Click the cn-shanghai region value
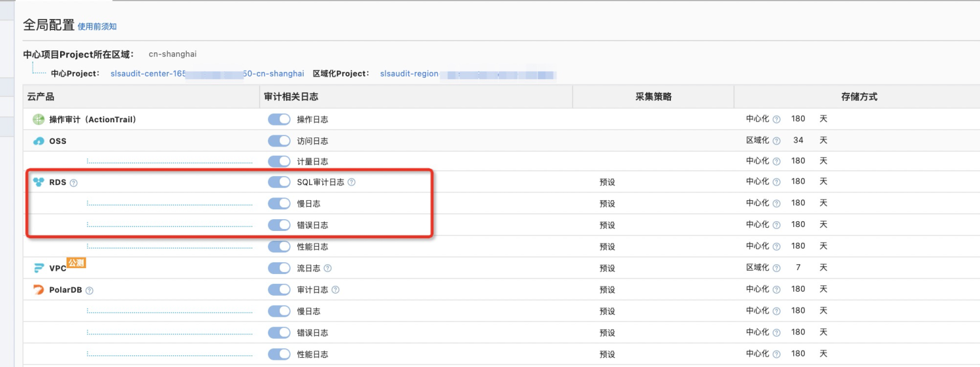 coord(172,54)
